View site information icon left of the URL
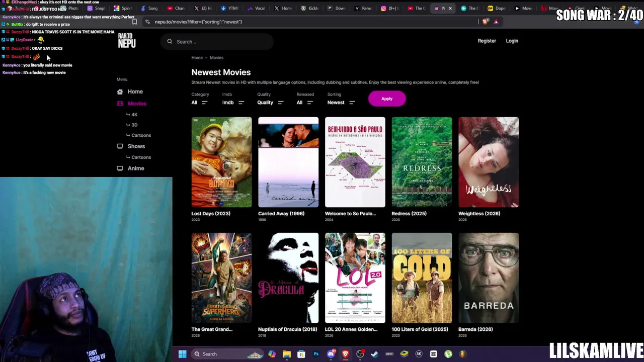Screen dimensions: 644x362 pyautogui.click(x=147, y=22)
